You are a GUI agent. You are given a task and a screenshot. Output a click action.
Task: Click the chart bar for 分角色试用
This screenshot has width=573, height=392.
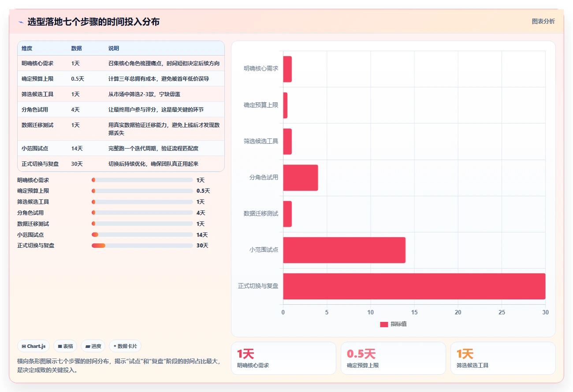coord(300,178)
